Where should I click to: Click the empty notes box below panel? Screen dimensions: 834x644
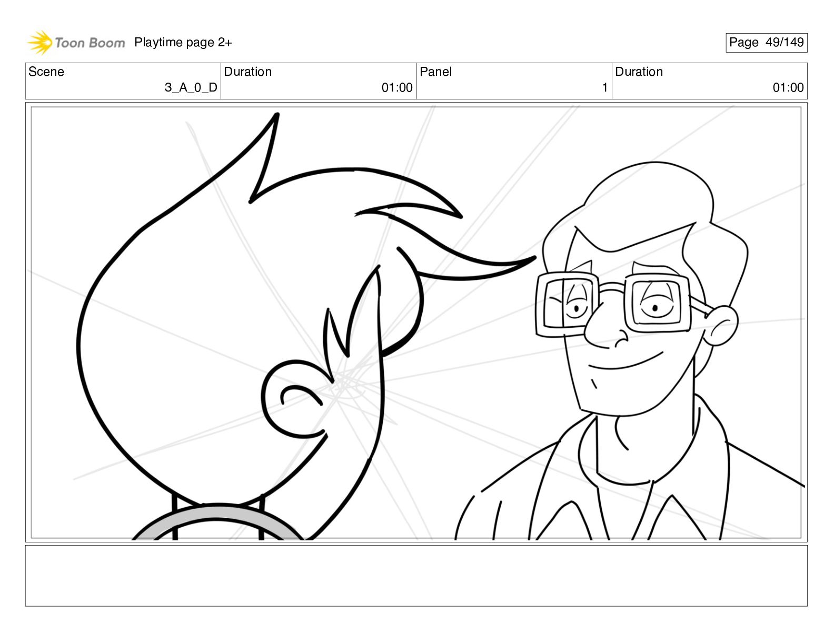tap(416, 576)
